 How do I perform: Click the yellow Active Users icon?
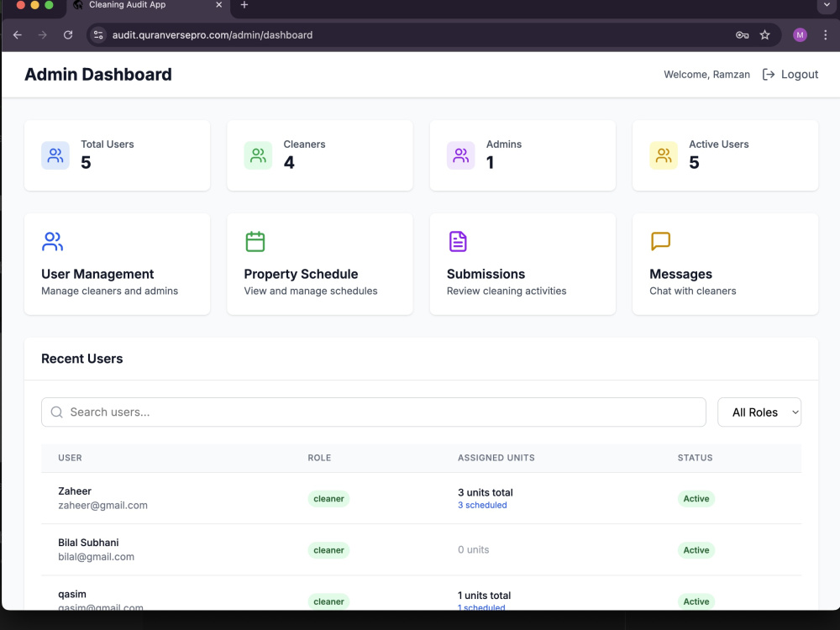coord(664,155)
